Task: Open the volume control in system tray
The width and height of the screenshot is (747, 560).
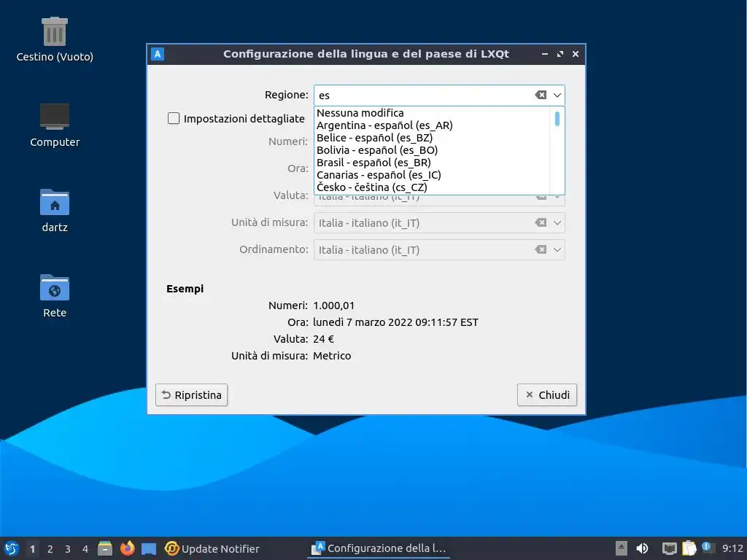Action: tap(642, 548)
